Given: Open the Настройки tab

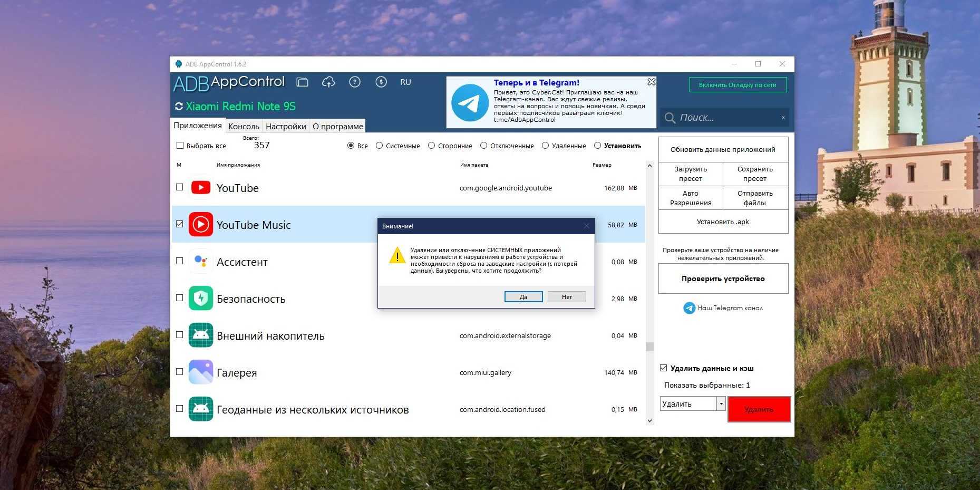Looking at the screenshot, I should pos(286,127).
